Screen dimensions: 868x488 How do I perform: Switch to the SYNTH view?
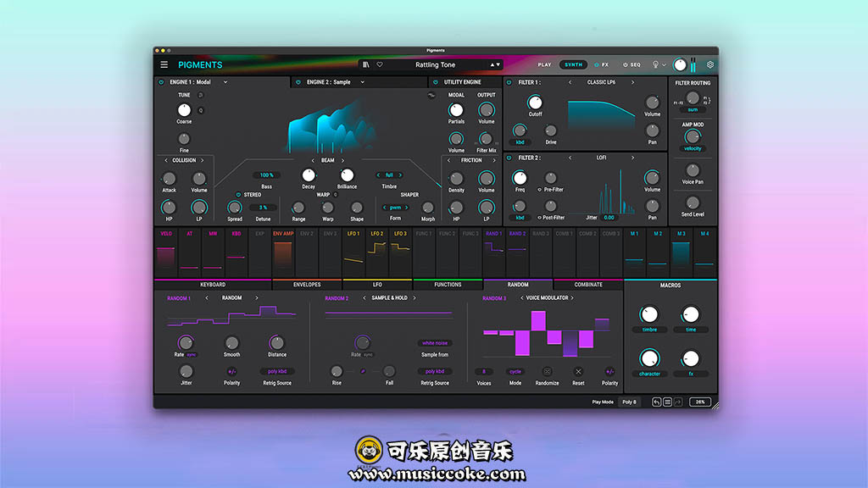coord(573,64)
